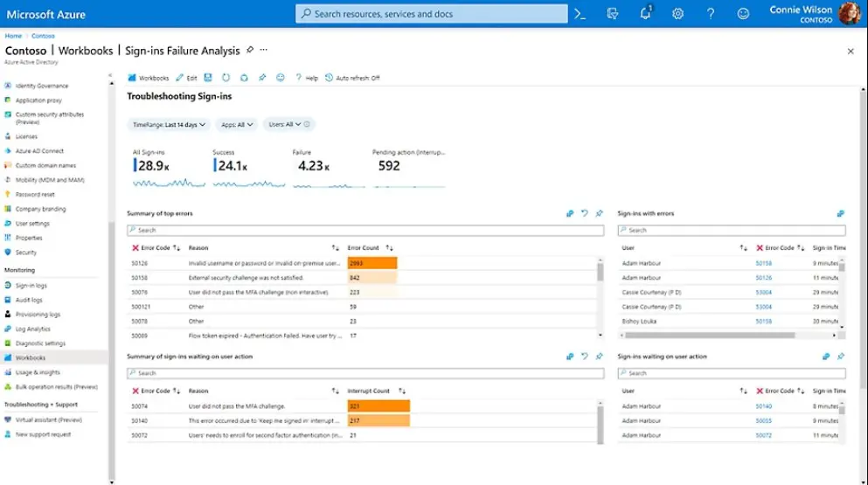Open the directory and subscription filter icon

(612, 14)
